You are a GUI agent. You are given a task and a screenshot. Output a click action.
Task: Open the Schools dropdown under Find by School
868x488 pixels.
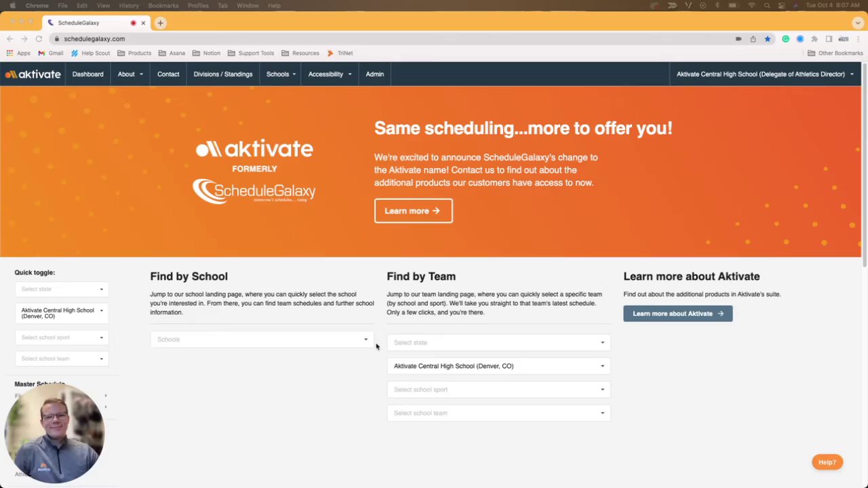coord(262,340)
